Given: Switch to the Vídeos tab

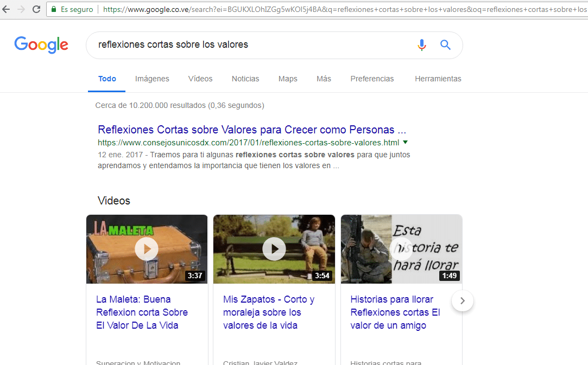Looking at the screenshot, I should pos(200,79).
